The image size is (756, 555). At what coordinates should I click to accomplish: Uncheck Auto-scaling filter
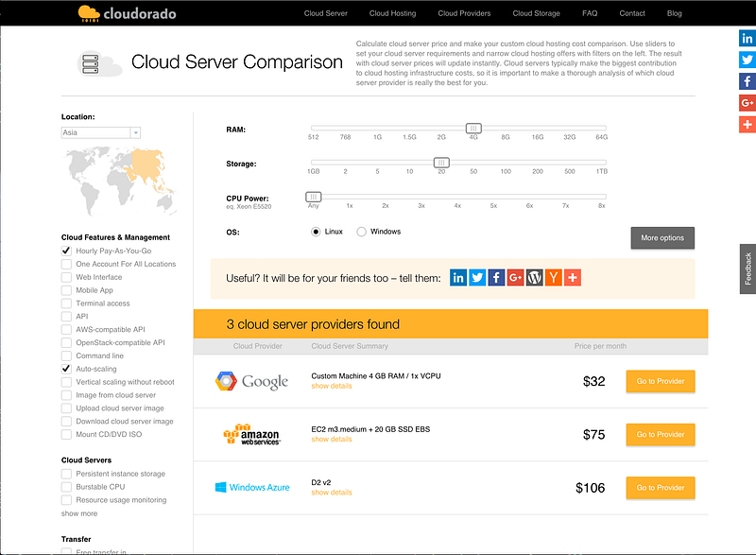tap(66, 369)
